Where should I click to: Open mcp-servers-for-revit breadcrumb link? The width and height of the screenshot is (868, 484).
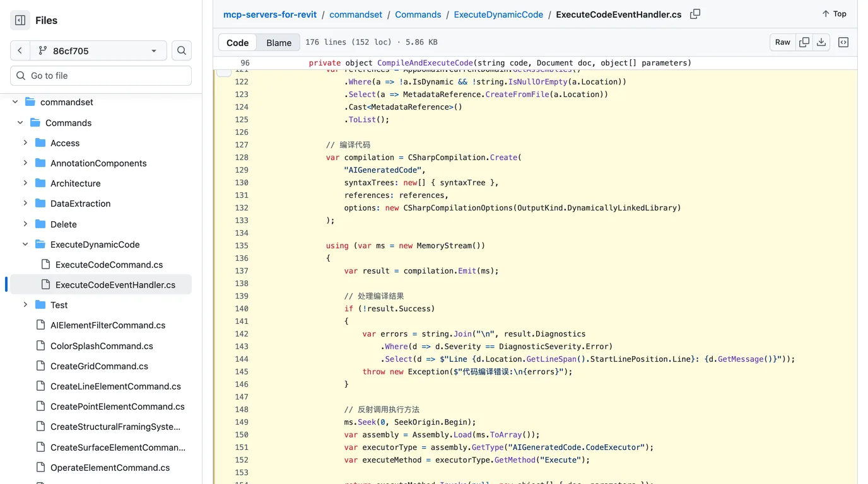point(270,14)
